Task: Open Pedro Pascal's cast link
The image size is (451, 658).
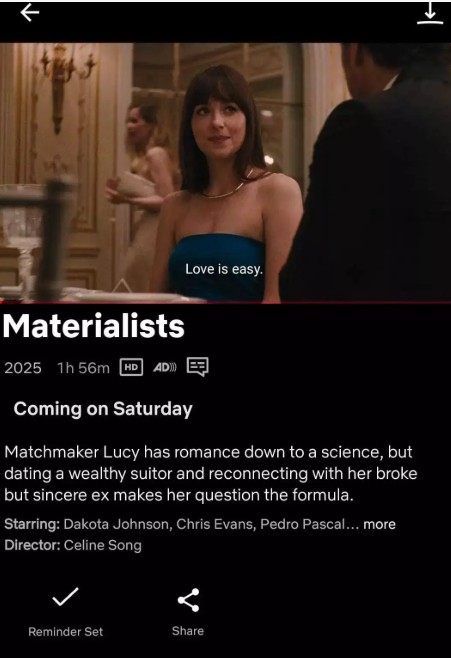Action: click(x=302, y=524)
